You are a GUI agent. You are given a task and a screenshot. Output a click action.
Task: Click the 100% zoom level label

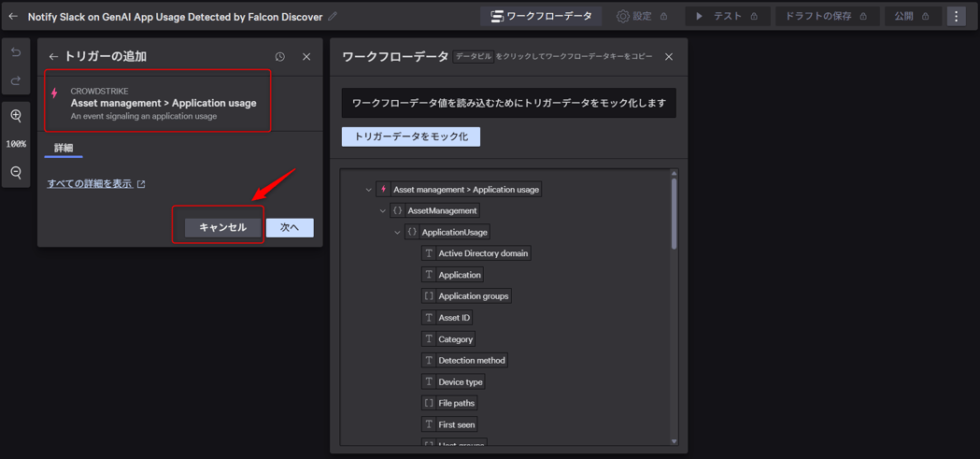(x=16, y=144)
